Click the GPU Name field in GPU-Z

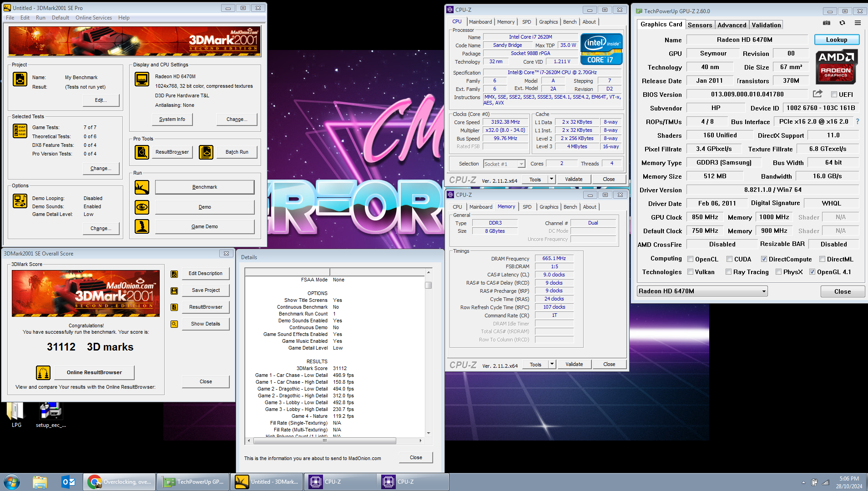(x=747, y=40)
